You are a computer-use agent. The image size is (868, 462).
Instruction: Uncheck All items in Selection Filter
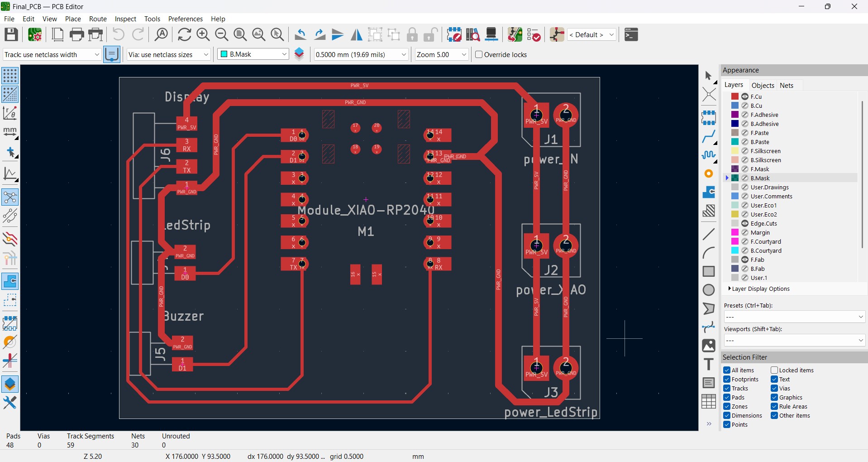tap(727, 370)
